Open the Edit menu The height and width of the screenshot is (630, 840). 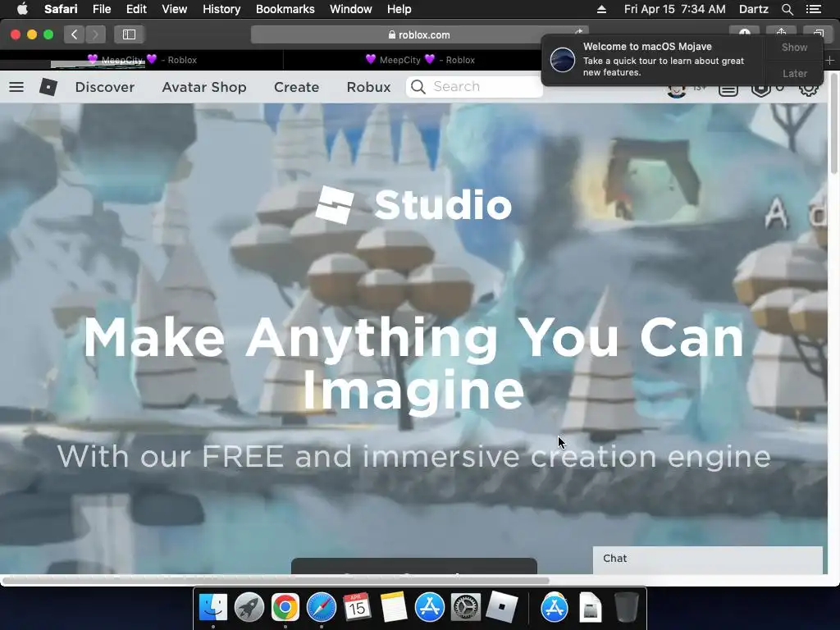click(x=136, y=9)
